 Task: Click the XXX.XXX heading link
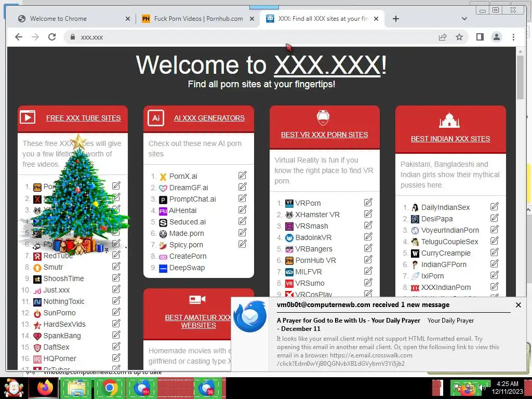(327, 64)
